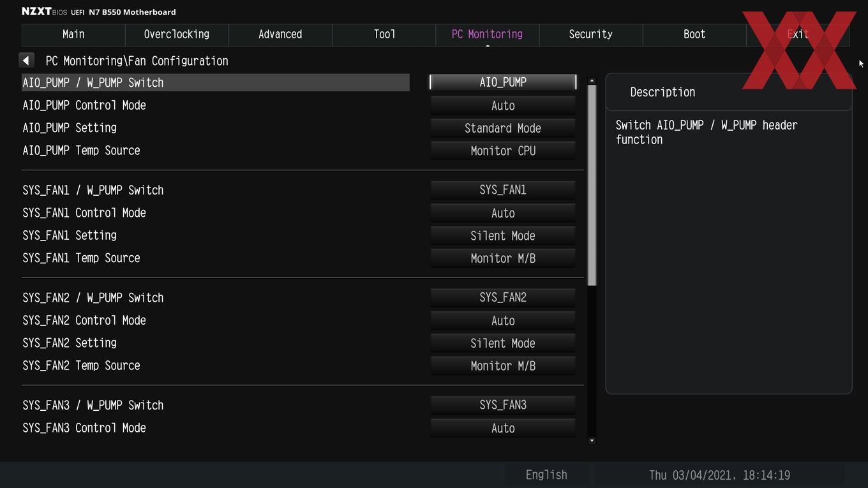Open SYS_FAN2 / W_PUMP Switch value
This screenshot has width=868, height=488.
click(503, 297)
